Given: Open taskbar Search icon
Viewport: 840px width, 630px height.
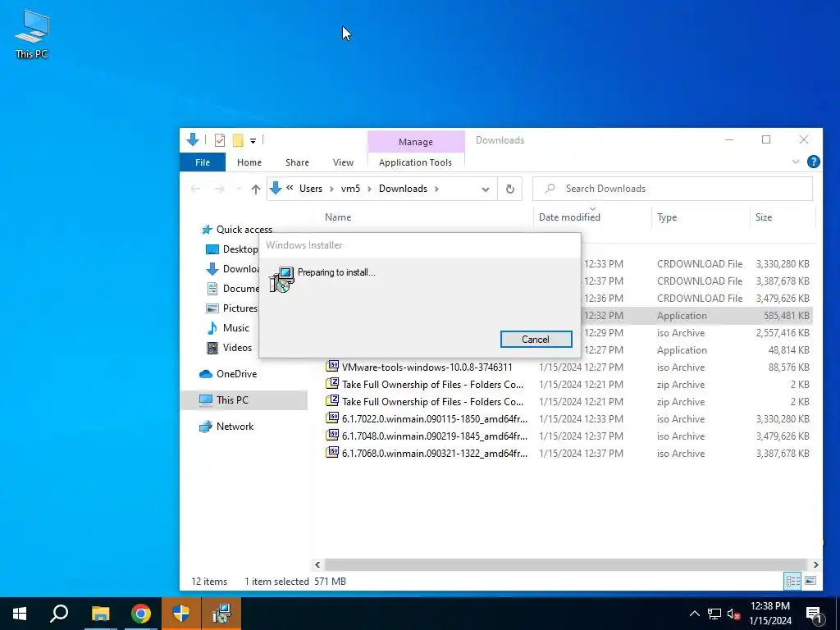Looking at the screenshot, I should pyautogui.click(x=59, y=614).
